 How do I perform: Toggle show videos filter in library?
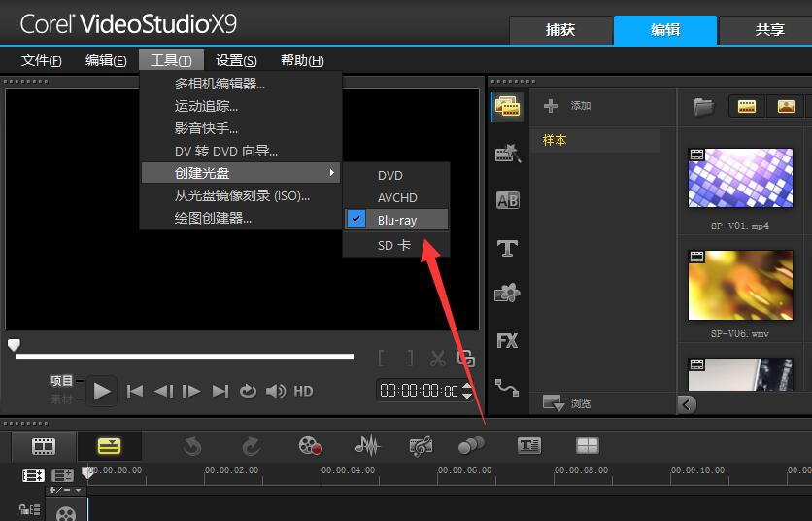point(746,106)
